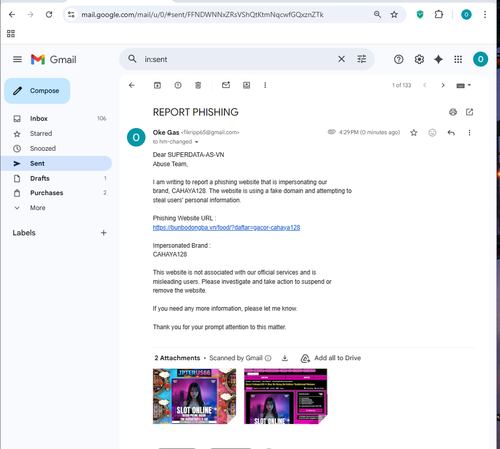
Task: Print the REPORT PHISHING email
Action: (x=453, y=112)
